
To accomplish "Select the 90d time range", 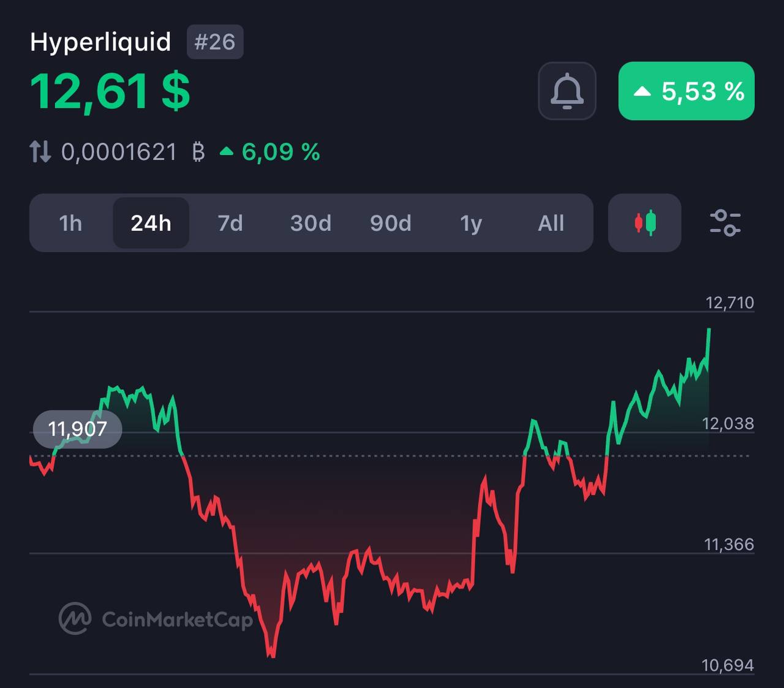I will click(x=391, y=223).
